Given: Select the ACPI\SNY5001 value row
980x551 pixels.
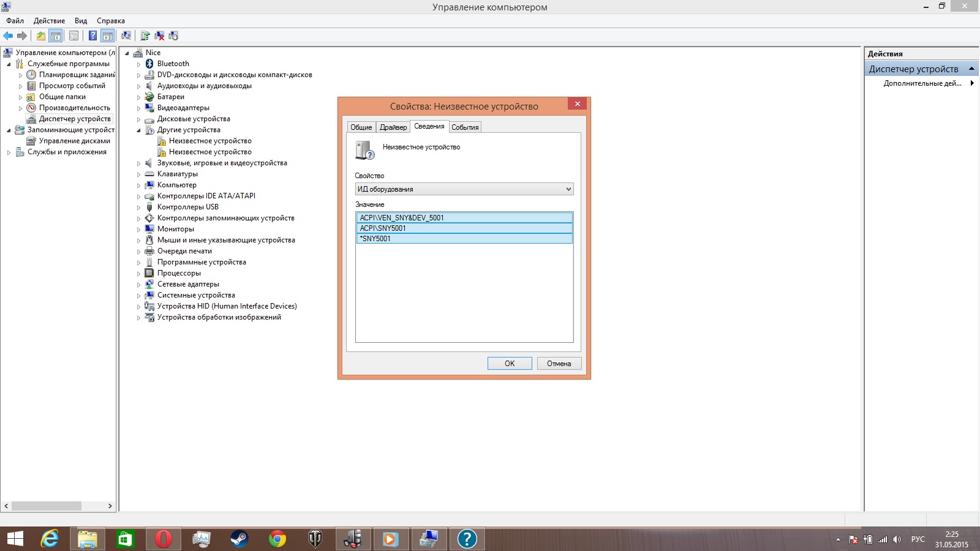Looking at the screenshot, I should pos(464,228).
